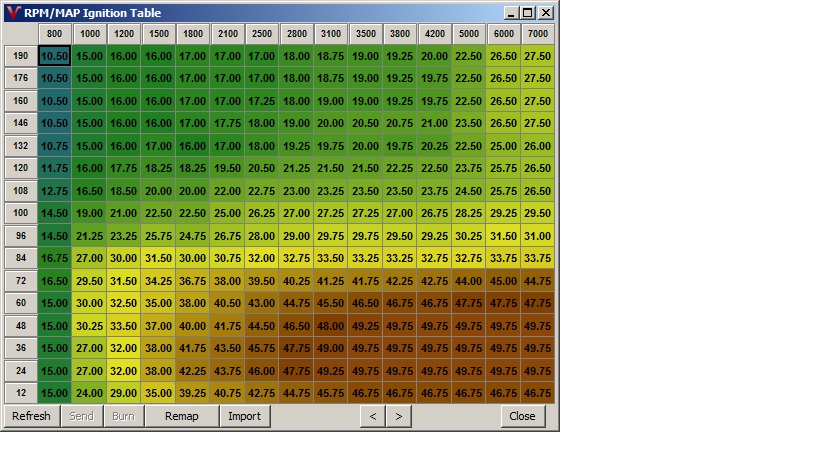Viewport: 819px width, 460px height.
Task: Select the 12 MAP row header
Action: pyautogui.click(x=21, y=393)
